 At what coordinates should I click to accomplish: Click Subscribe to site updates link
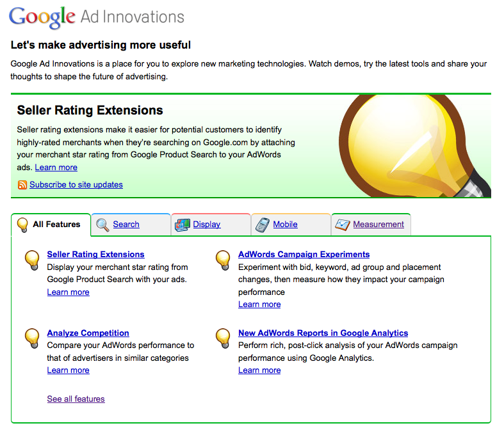[76, 185]
